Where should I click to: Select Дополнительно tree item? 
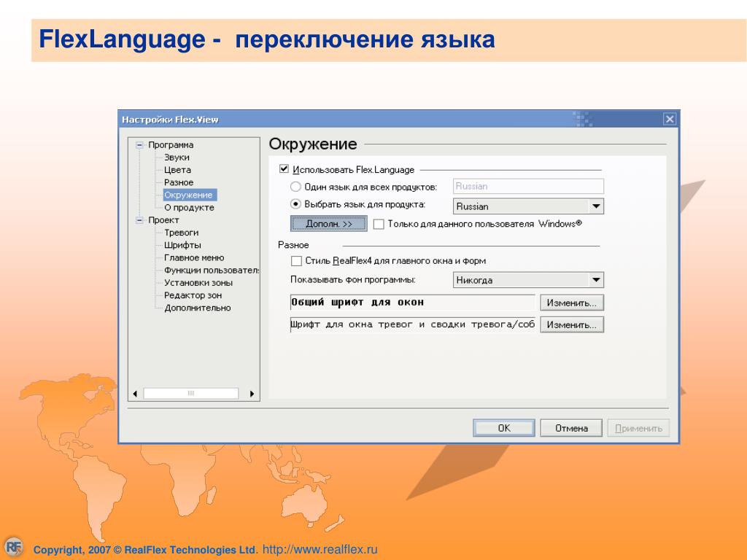197,308
